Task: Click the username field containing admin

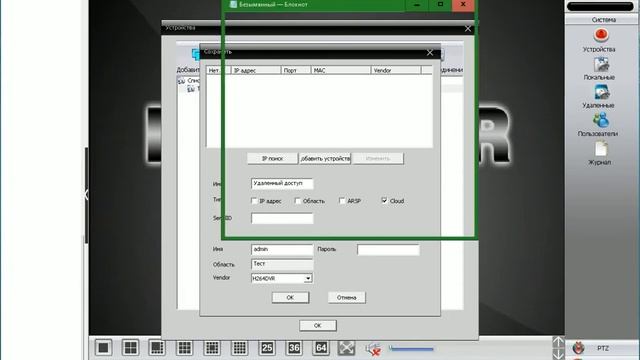Action: tap(282, 249)
